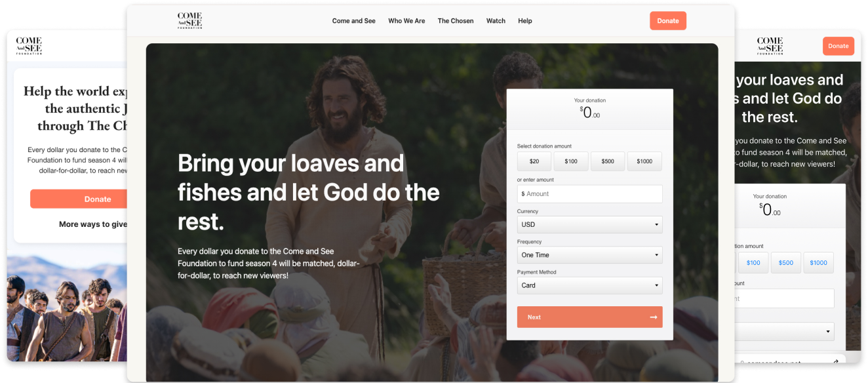Open the Payment Method Card dropdown

589,285
